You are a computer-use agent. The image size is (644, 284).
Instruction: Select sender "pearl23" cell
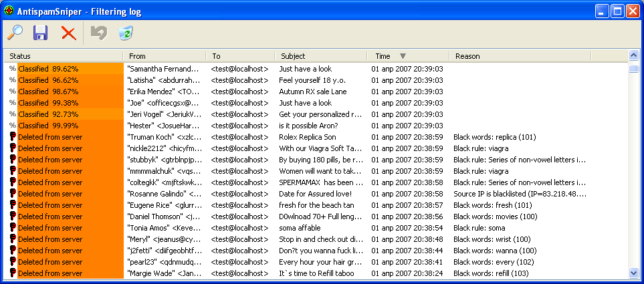coord(165,262)
